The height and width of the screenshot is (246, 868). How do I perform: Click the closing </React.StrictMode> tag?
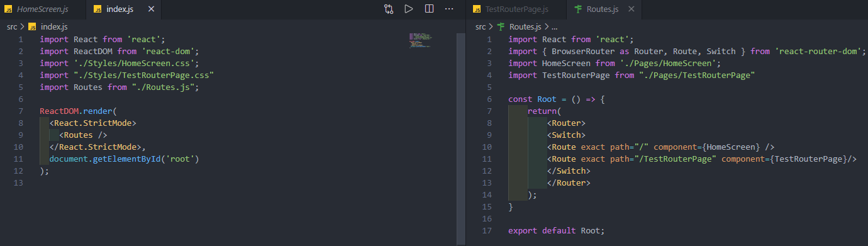pos(97,147)
